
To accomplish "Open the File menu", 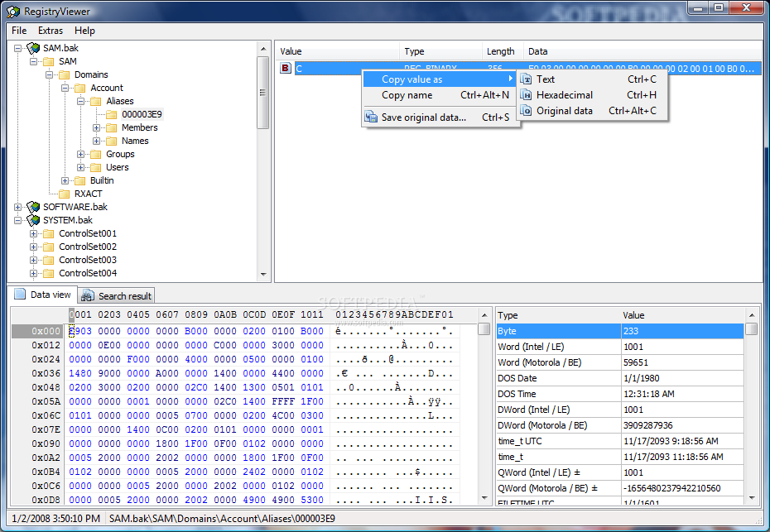I will (19, 31).
